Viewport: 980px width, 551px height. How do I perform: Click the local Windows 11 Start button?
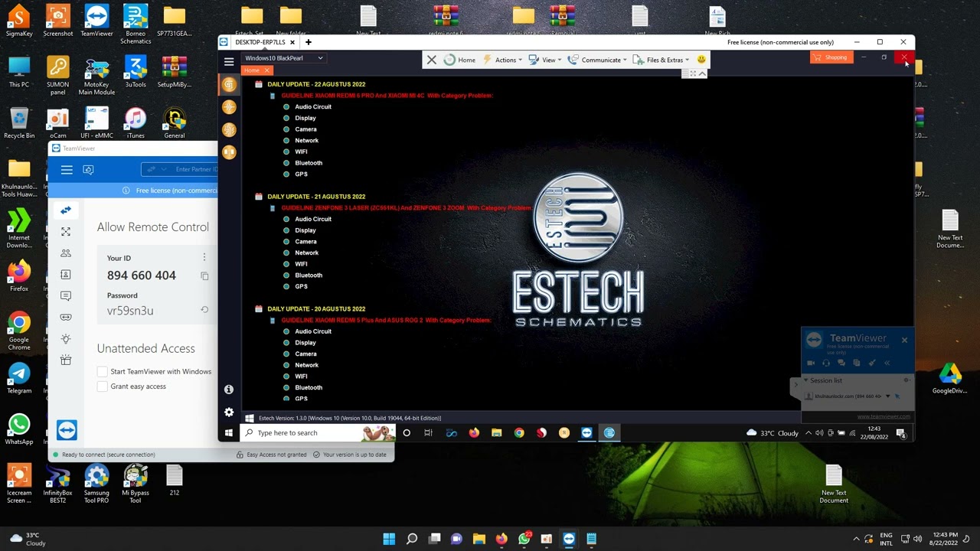[x=389, y=539]
